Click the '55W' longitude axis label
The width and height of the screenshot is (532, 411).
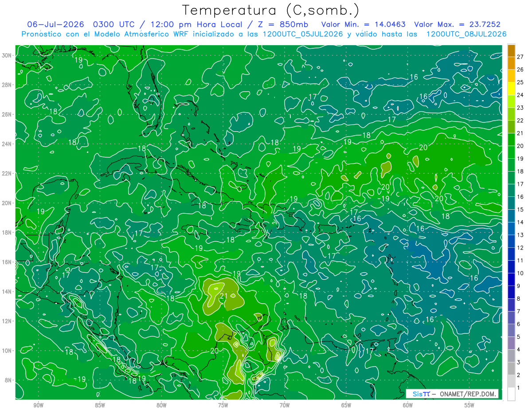[469, 406]
